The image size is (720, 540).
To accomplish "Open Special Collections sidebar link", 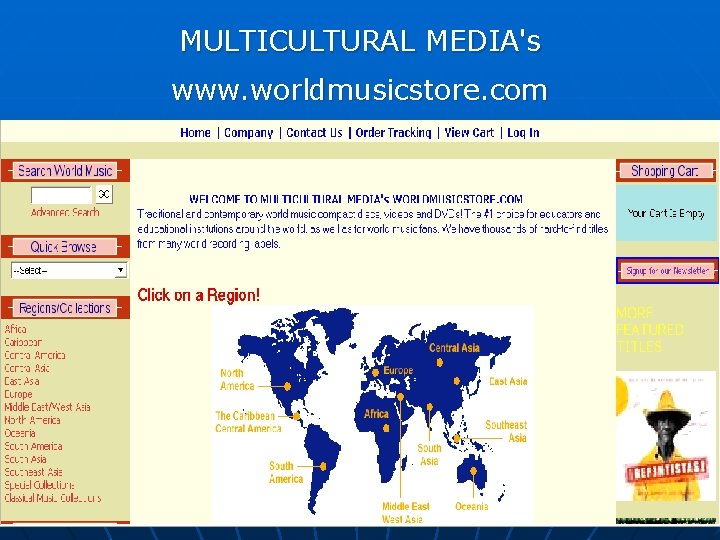I will coord(39,485).
